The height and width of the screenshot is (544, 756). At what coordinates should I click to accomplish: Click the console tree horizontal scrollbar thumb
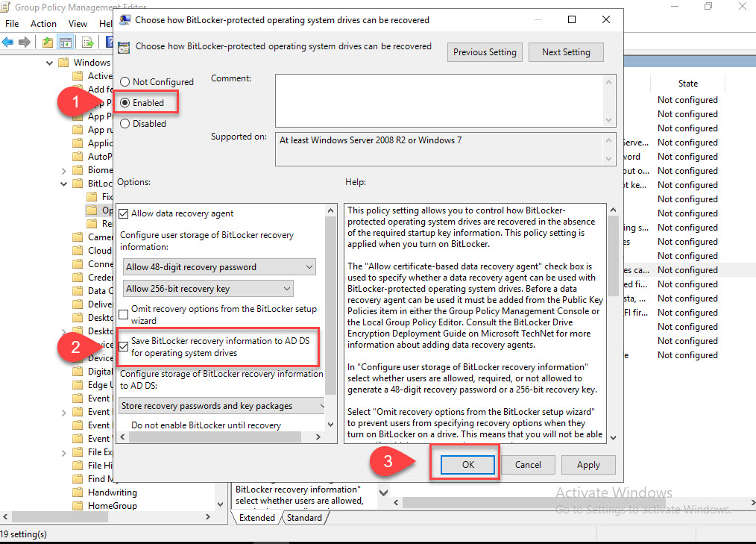click(60, 517)
